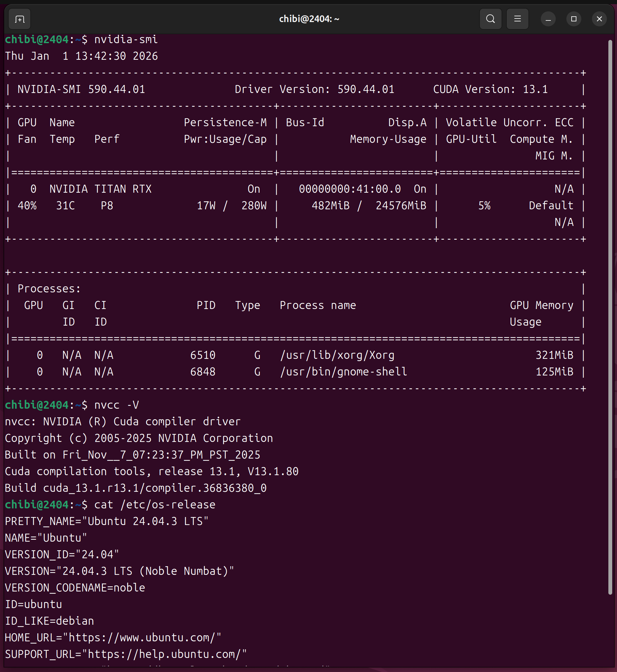
Task: Click the /usr/bin/gnome-shell process path
Action: tap(344, 372)
